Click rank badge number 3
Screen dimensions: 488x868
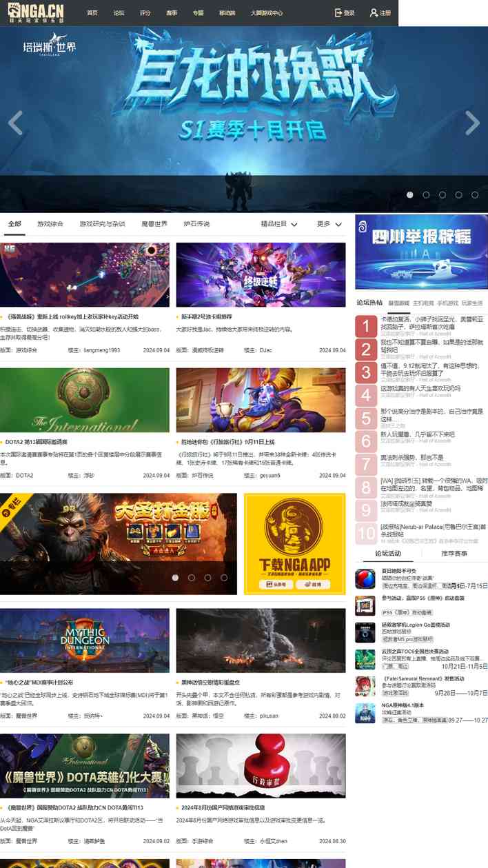point(366,372)
